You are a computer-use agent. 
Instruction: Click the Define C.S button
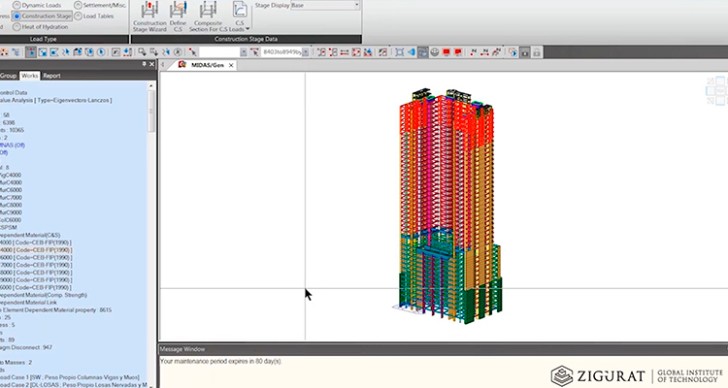coord(178,17)
